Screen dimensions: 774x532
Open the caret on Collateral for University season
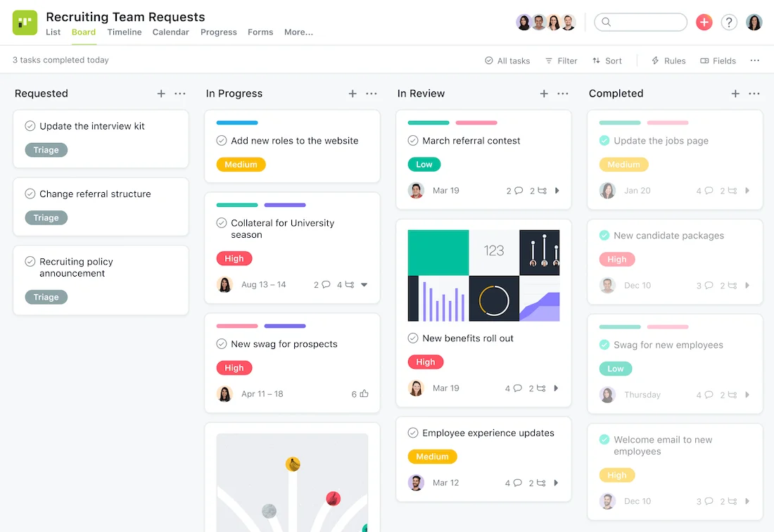364,285
